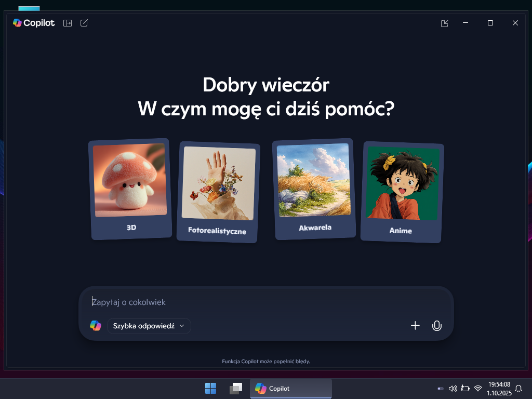Switch to compact pop-out view
This screenshot has width=532, height=399.
coord(444,23)
